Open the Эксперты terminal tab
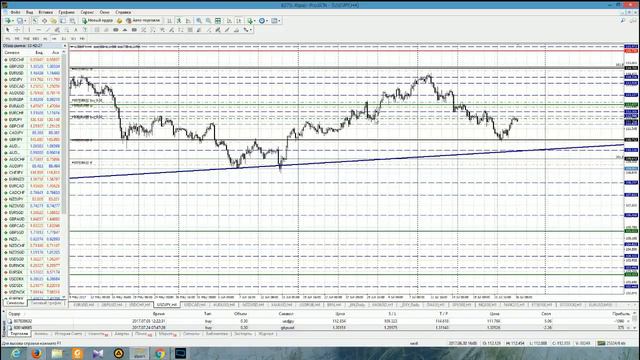This screenshot has width=640, height=360. (x=243, y=334)
